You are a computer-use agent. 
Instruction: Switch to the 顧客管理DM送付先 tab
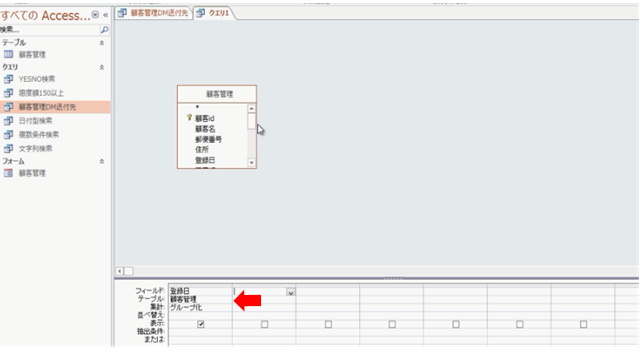tap(153, 13)
